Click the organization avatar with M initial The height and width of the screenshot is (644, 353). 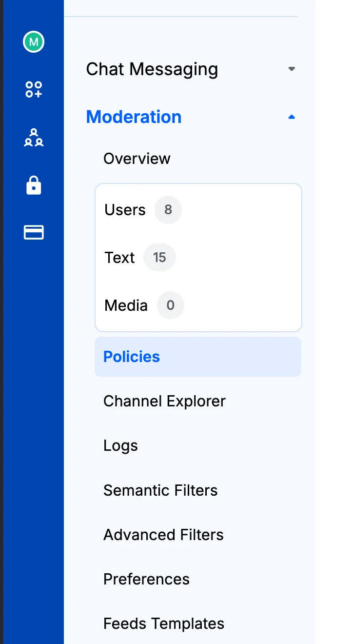point(33,42)
